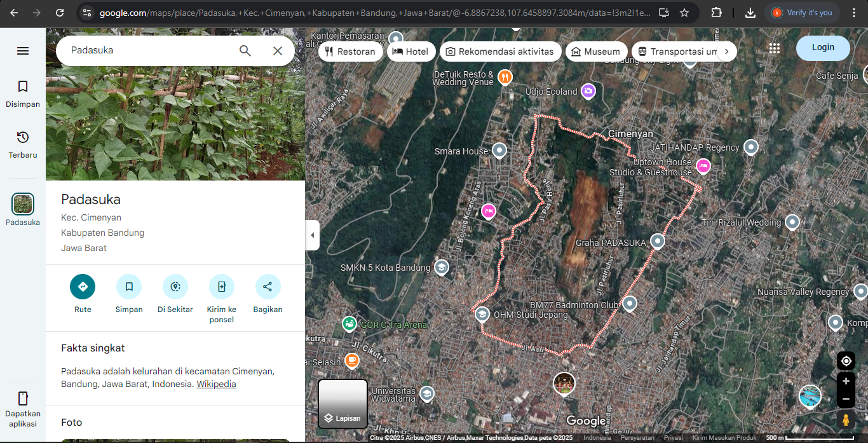868x443 pixels.
Task: Click Kirim Masukan Produk footer link
Action: coord(724,438)
